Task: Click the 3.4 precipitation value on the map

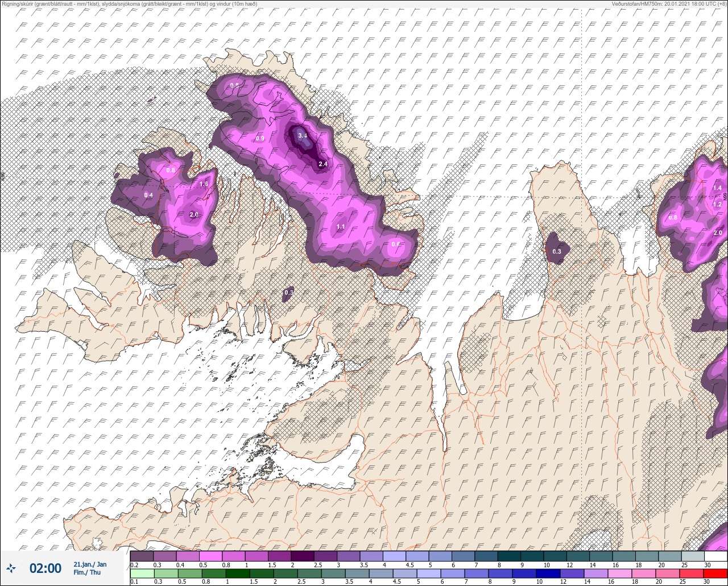Action: 303,135
